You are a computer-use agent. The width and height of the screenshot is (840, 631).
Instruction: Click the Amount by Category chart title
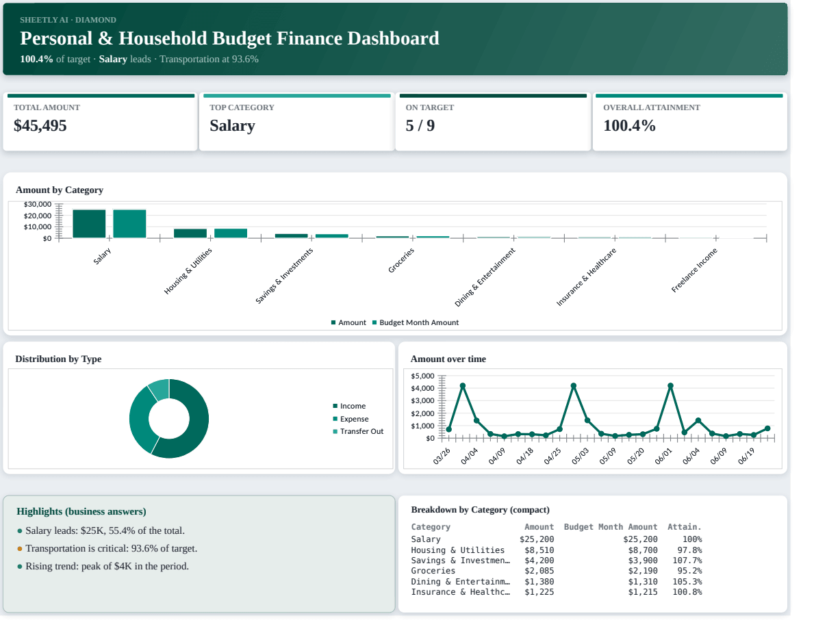point(60,190)
